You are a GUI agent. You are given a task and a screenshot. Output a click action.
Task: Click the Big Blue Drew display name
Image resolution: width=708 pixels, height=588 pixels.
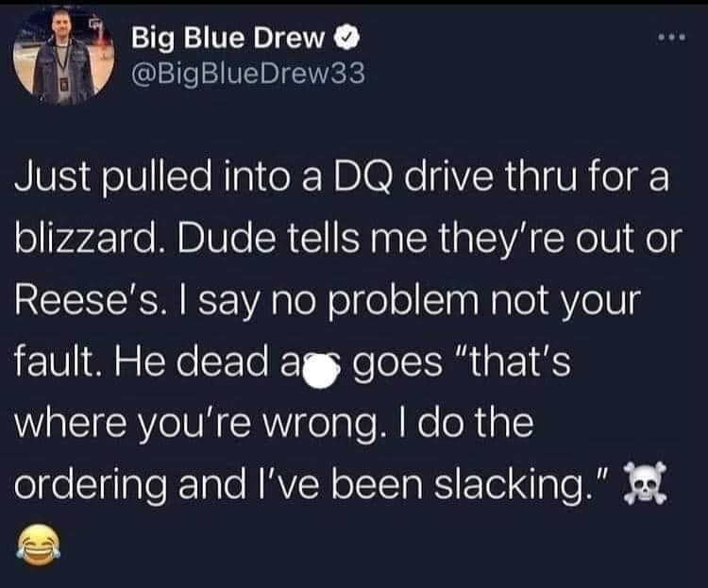[x=228, y=38]
